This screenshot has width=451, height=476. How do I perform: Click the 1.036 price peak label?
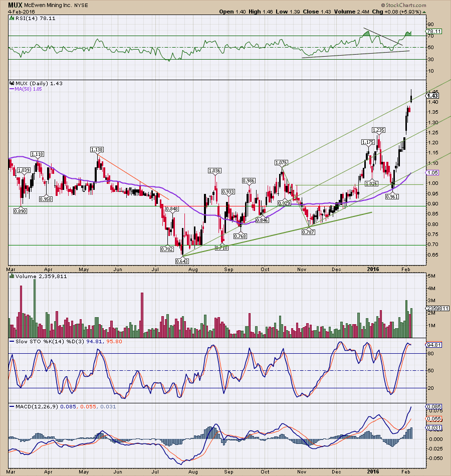pyautogui.click(x=214, y=170)
